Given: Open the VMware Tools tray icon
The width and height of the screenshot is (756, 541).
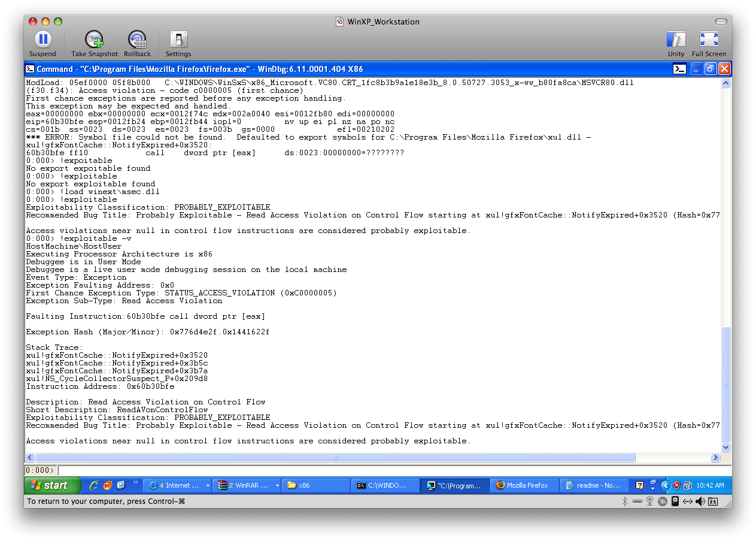Looking at the screenshot, I should pos(688,485).
